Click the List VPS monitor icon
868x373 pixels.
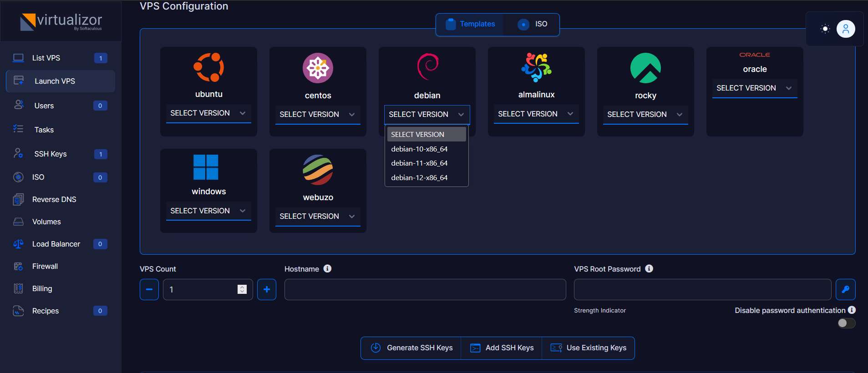point(18,58)
